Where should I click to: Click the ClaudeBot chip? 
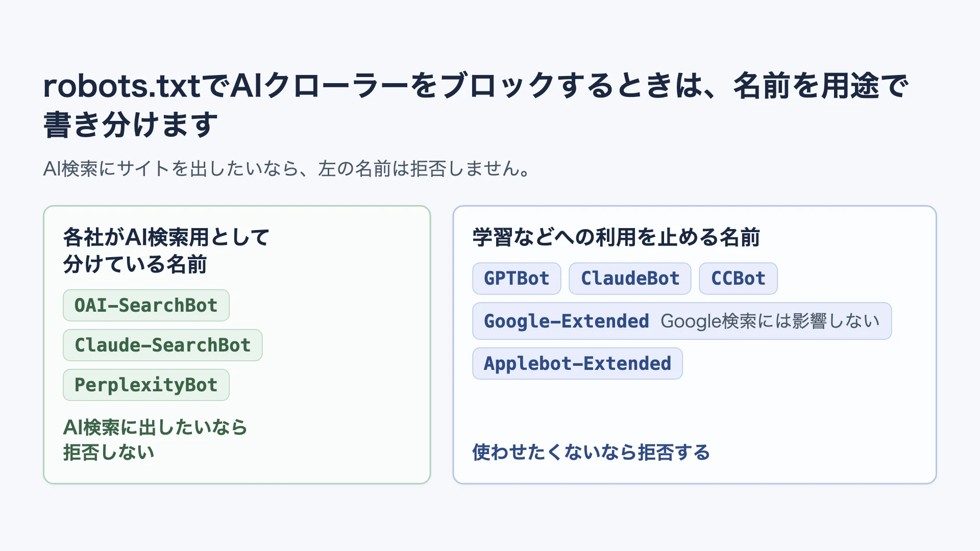tap(630, 279)
